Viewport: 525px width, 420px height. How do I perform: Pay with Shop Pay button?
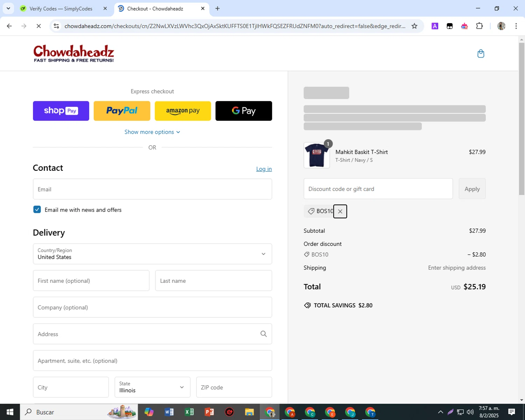tap(61, 111)
